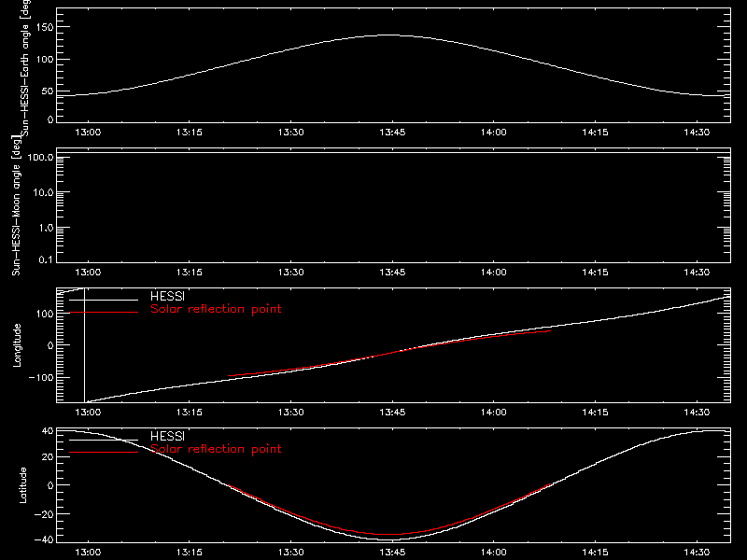The height and width of the screenshot is (560, 747).
Task: Click 13:15 label under Longitude plot
Action: pos(190,412)
